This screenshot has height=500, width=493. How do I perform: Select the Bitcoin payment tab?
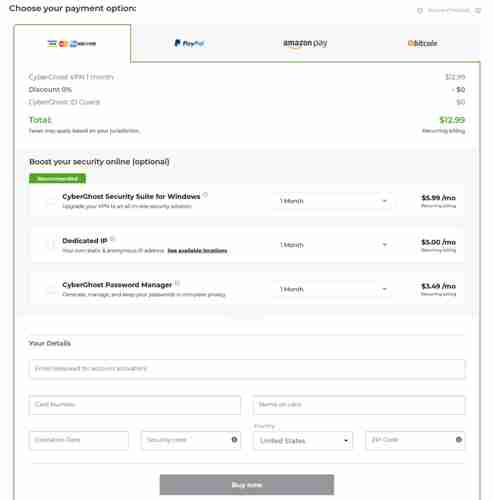(x=422, y=43)
